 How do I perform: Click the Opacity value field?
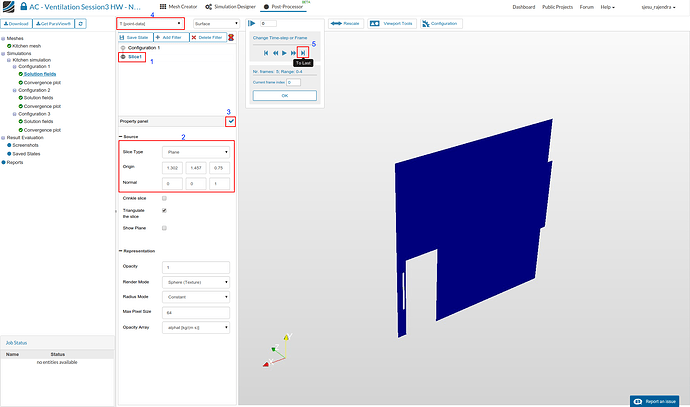196,268
